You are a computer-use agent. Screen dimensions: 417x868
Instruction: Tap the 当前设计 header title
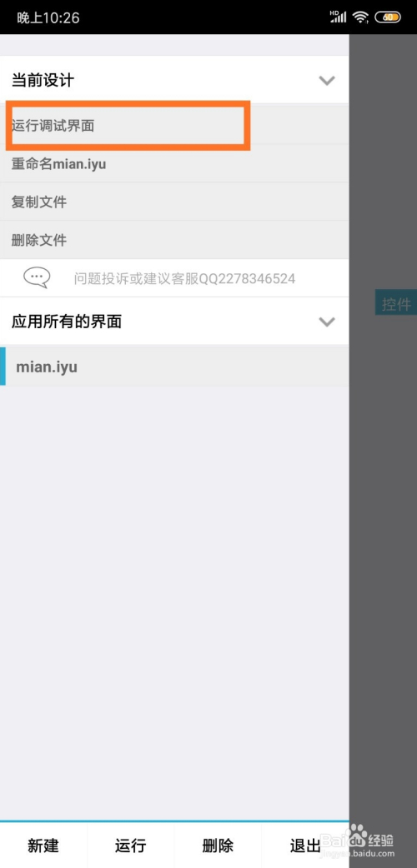click(x=43, y=81)
